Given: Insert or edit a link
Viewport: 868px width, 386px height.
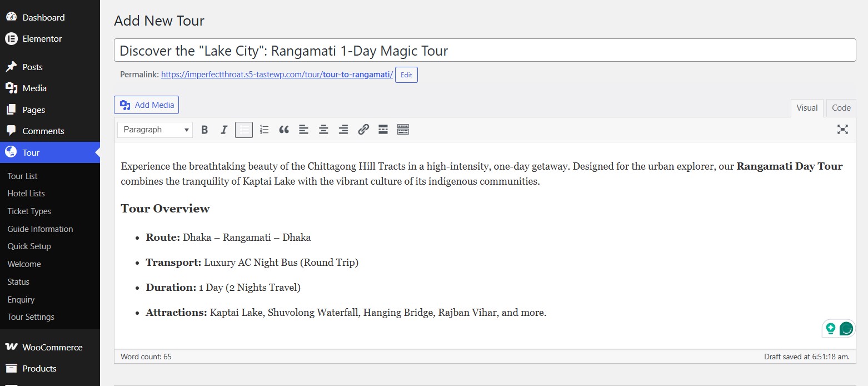Looking at the screenshot, I should [x=363, y=130].
